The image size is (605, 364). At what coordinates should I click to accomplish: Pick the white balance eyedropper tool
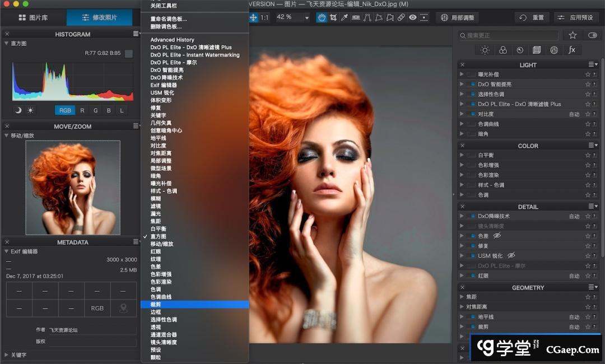pyautogui.click(x=345, y=17)
